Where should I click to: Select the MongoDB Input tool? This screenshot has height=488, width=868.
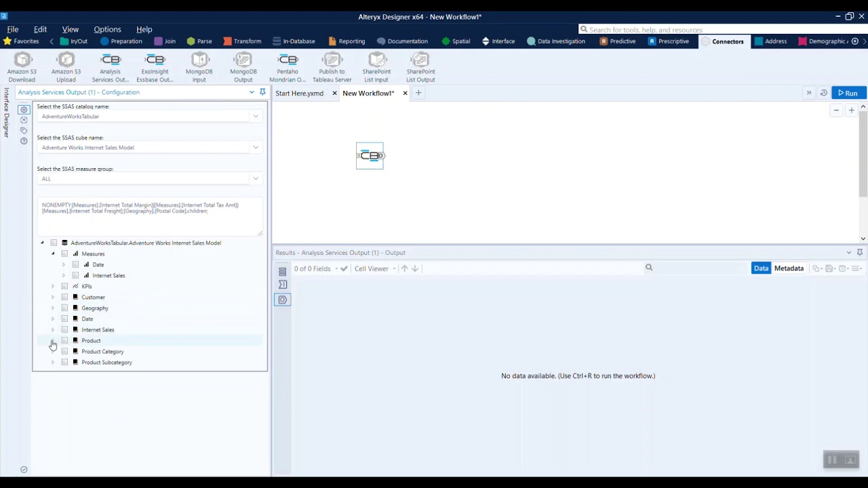click(199, 68)
